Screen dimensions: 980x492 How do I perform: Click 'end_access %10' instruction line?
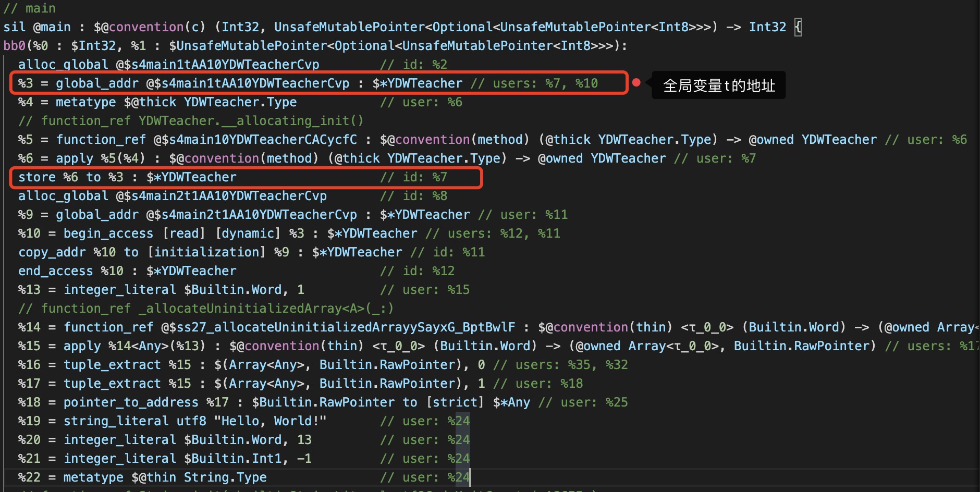click(x=236, y=271)
